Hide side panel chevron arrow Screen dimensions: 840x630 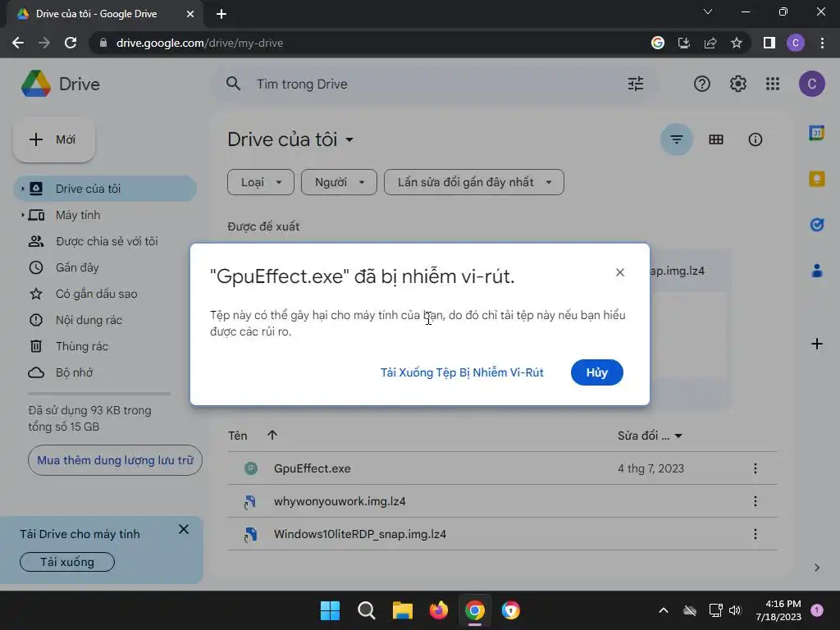[816, 568]
